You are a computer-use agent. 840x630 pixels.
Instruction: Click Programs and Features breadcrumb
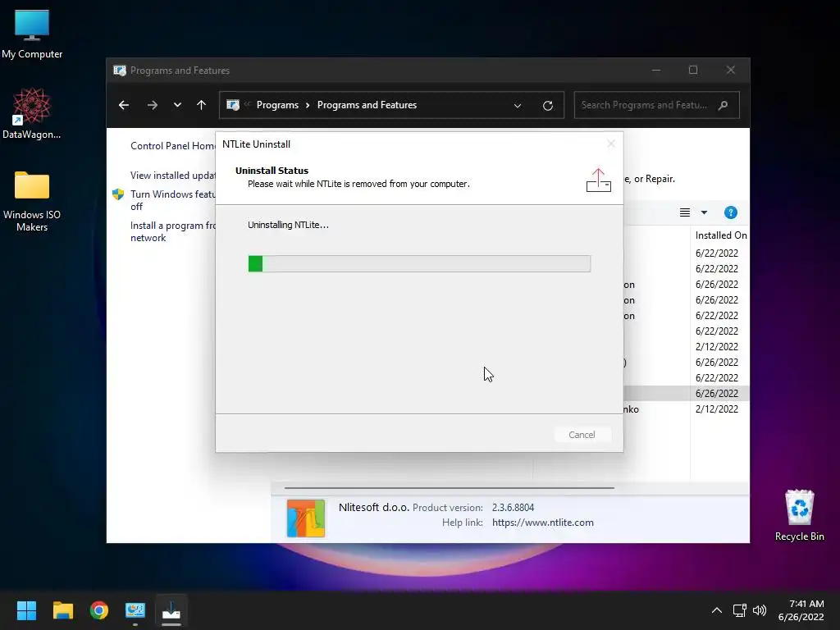coord(367,105)
